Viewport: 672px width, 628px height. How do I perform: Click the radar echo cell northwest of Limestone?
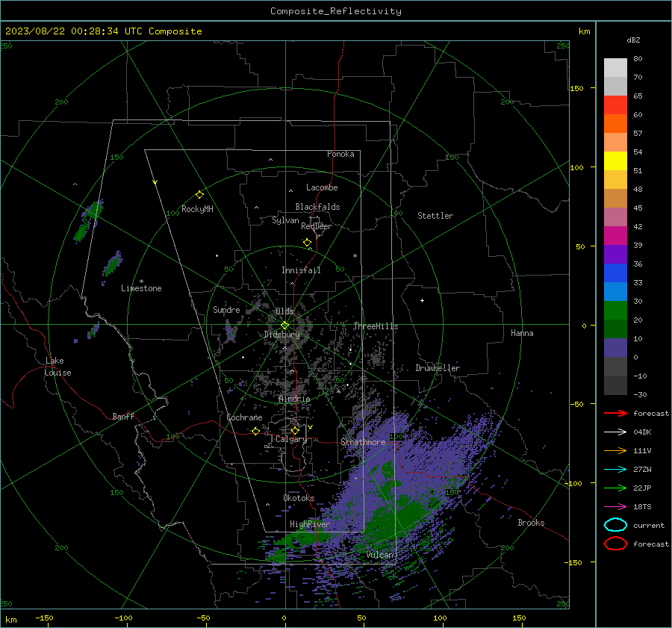tap(113, 263)
